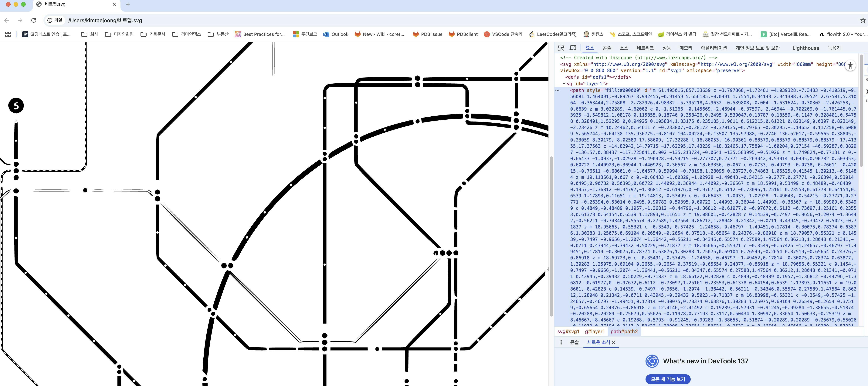This screenshot has width=868, height=386.
Task: Open VSCode 단축키 bookmark
Action: pos(503,34)
